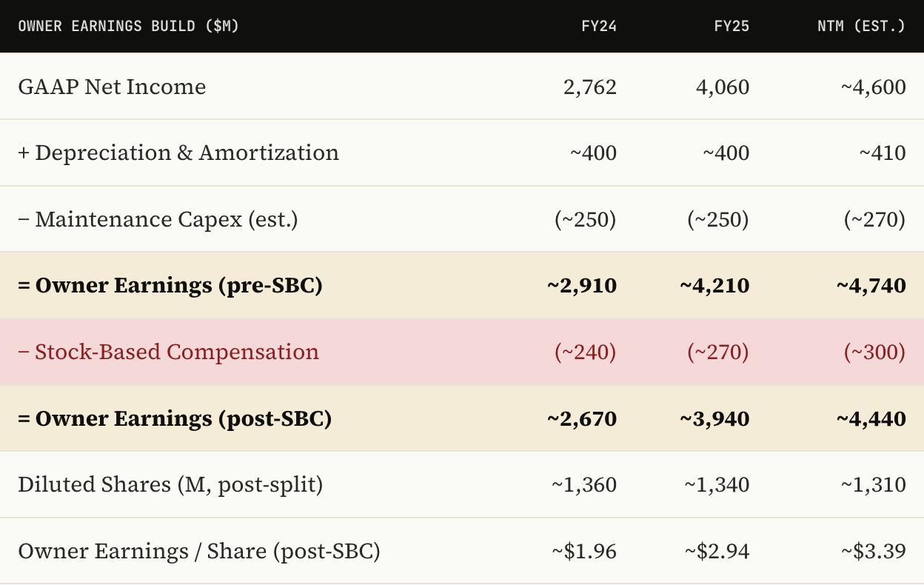Screen dimensions: 924x585
Task: Click the Owner Earnings Build ($M) title
Action: [129, 26]
